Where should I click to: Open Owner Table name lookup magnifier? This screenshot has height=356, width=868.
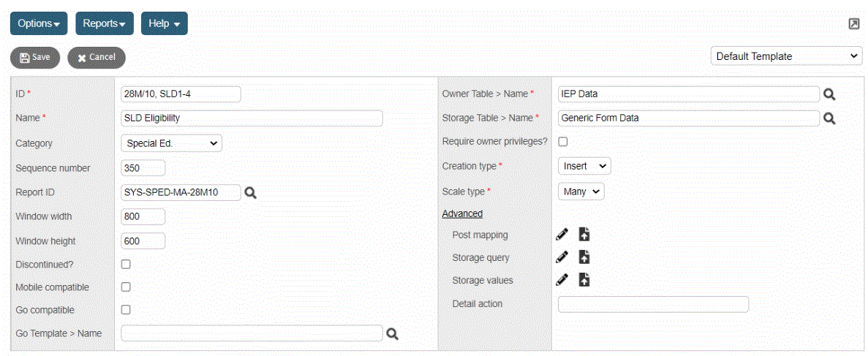[x=829, y=94]
